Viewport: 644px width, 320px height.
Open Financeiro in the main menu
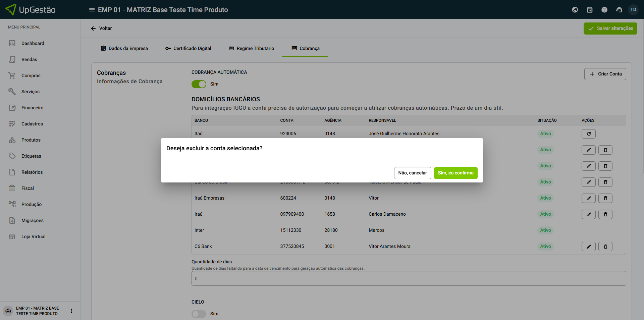32,108
